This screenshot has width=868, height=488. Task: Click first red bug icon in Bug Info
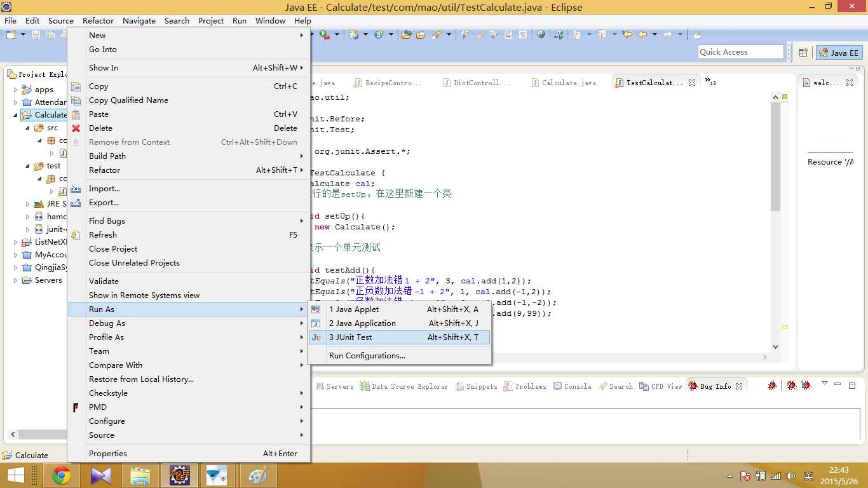[x=772, y=386]
